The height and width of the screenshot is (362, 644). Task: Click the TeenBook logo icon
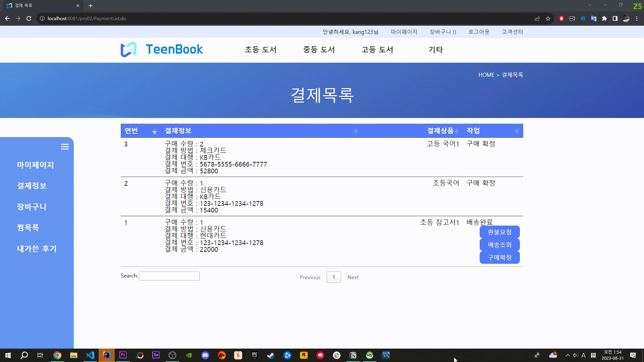click(x=128, y=50)
